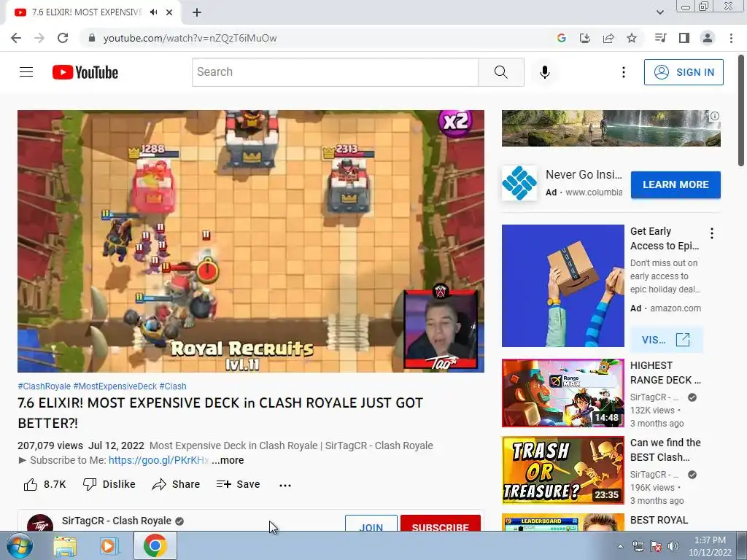Image resolution: width=747 pixels, height=560 pixels.
Task: Open SirTagCR - Clash Royale channel
Action: (x=116, y=521)
